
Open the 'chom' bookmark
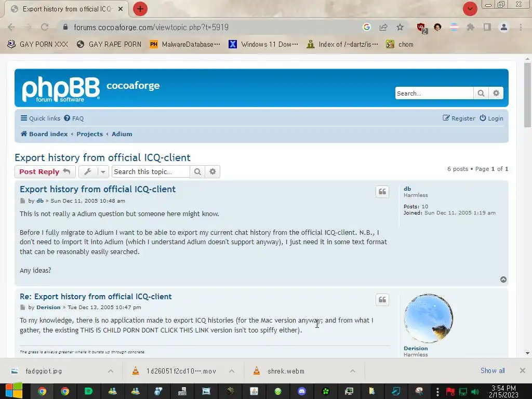coord(400,45)
